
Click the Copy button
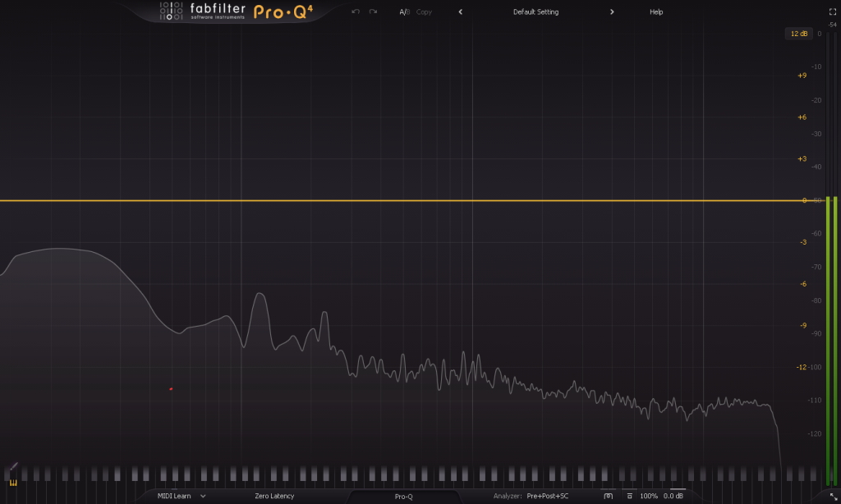pos(424,11)
